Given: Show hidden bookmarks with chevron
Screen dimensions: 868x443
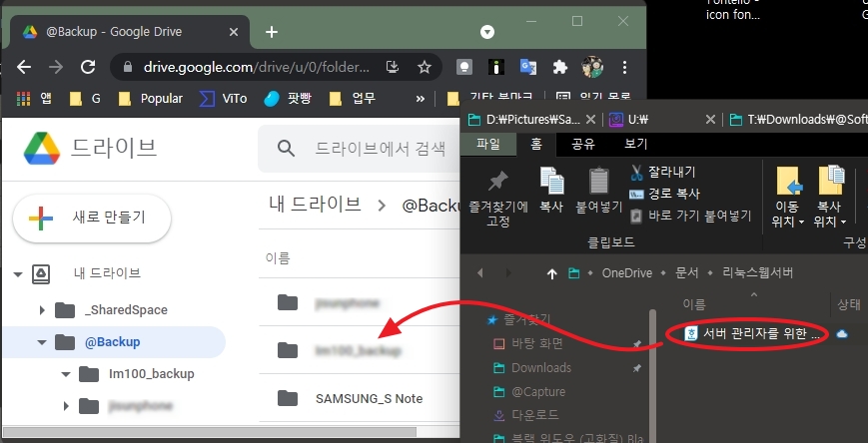Looking at the screenshot, I should [421, 99].
